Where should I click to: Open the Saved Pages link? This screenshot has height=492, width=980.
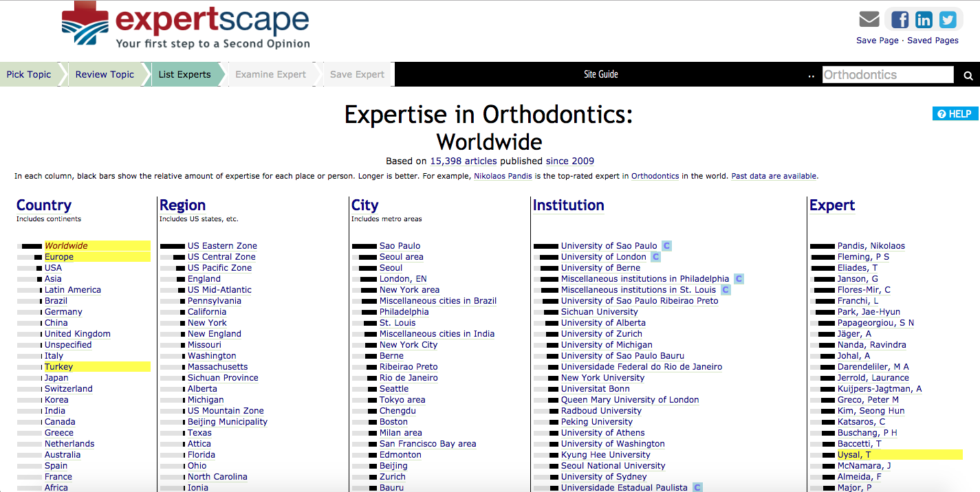pos(933,41)
